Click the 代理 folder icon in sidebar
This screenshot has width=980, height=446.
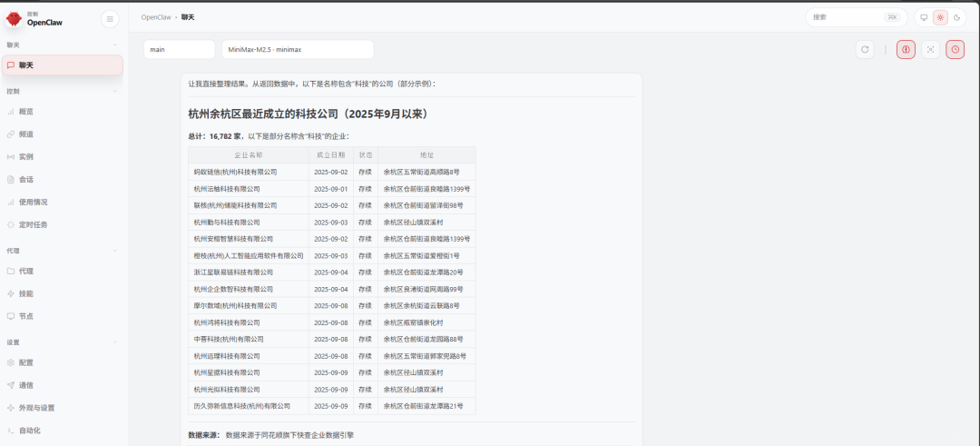pyautogui.click(x=11, y=271)
